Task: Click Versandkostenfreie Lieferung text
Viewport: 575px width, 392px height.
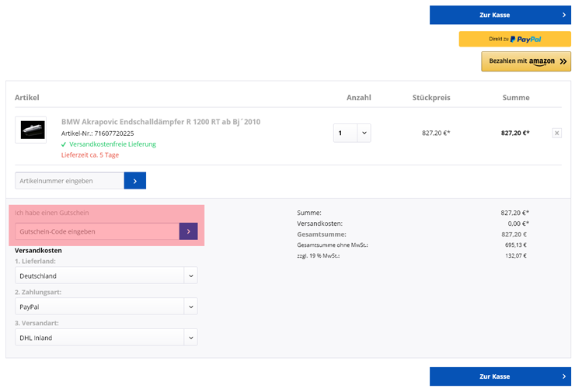Action: pyautogui.click(x=113, y=144)
